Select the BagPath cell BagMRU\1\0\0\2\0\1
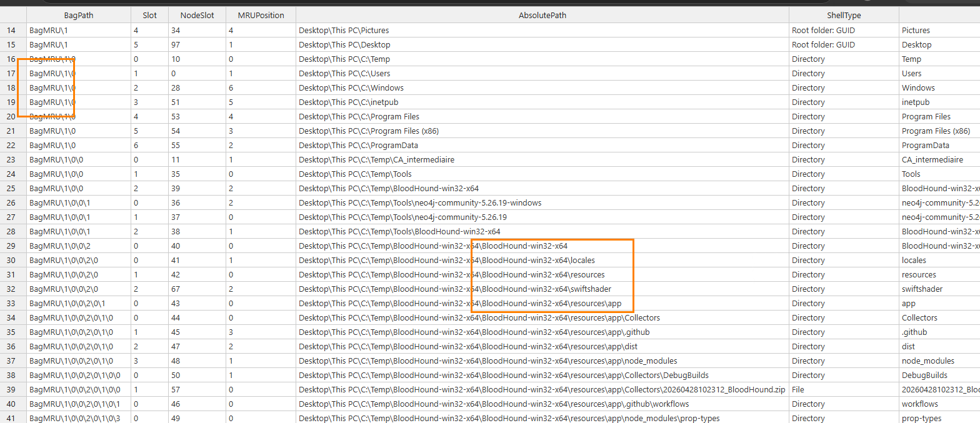 [x=79, y=303]
